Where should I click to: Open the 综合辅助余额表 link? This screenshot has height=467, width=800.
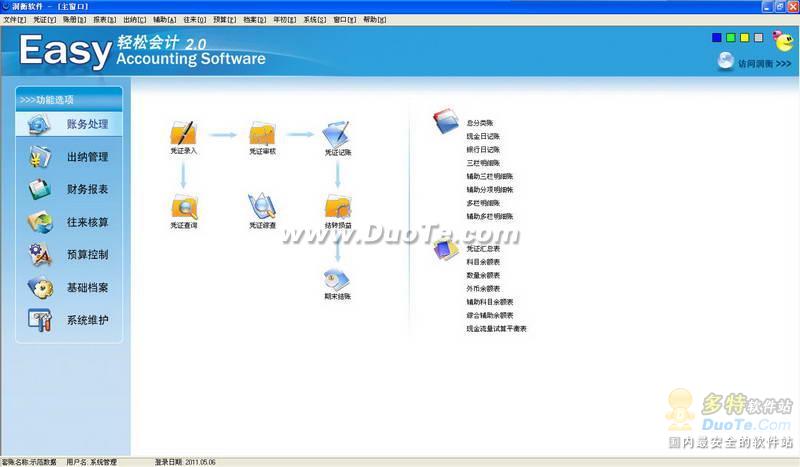490,315
